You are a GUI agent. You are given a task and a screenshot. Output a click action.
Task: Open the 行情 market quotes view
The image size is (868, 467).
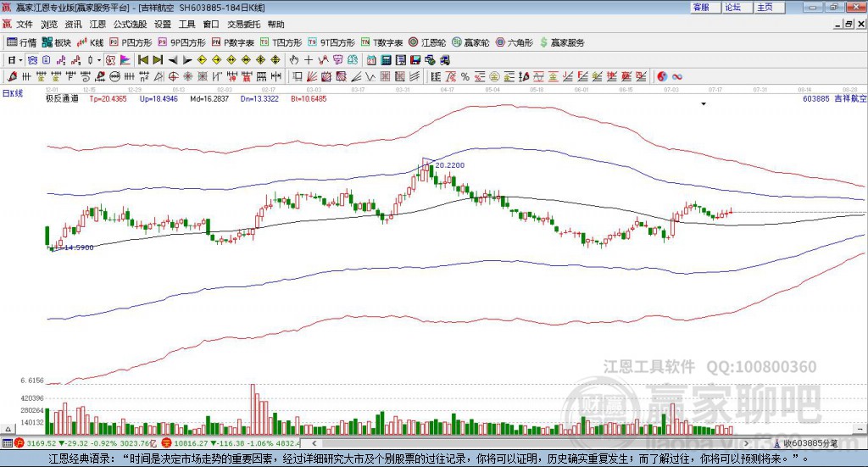(x=22, y=42)
